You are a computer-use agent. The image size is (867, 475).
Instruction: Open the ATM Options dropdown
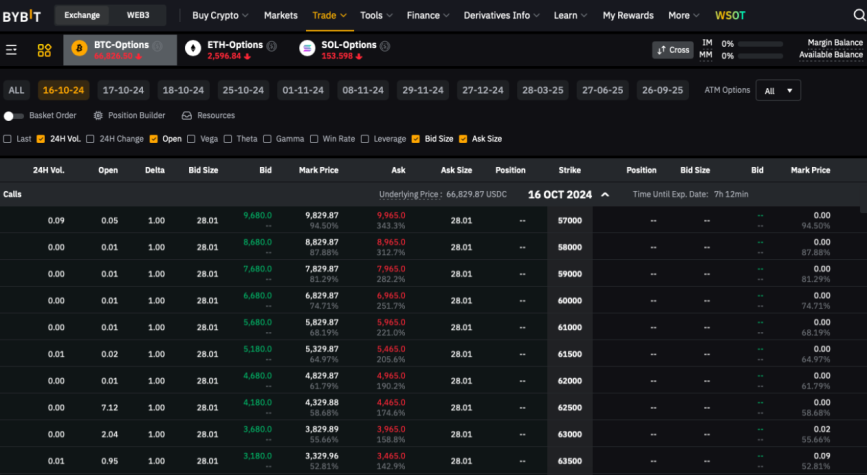tap(778, 91)
